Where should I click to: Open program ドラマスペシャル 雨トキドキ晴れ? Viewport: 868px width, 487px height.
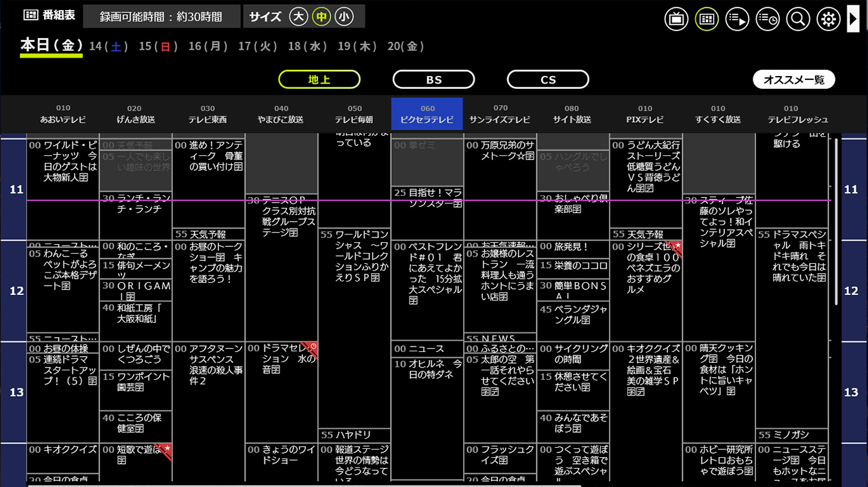(x=792, y=328)
